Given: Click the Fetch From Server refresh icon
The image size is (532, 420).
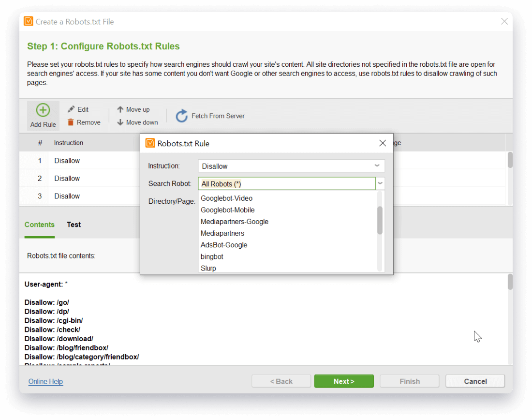Looking at the screenshot, I should click(x=181, y=116).
